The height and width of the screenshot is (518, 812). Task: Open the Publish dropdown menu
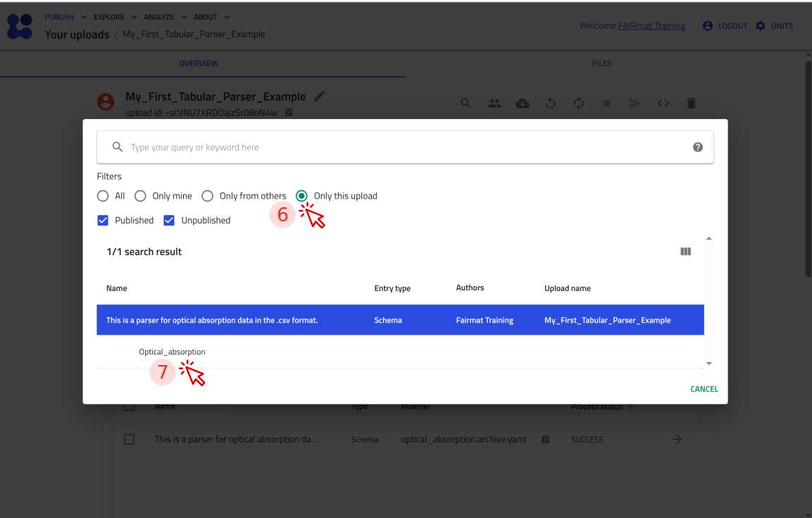65,17
